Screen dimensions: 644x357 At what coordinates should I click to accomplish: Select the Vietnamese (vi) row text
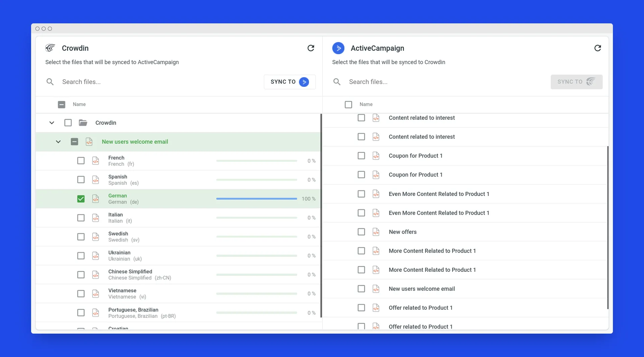(x=127, y=297)
